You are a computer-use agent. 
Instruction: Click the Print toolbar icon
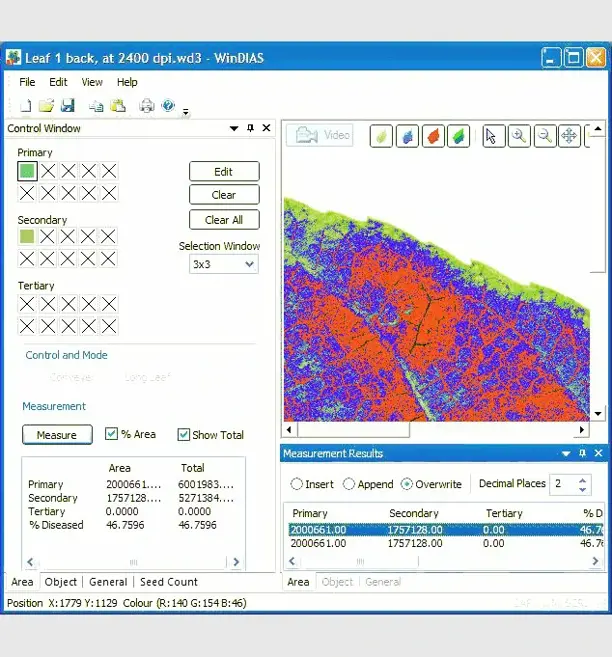point(147,106)
